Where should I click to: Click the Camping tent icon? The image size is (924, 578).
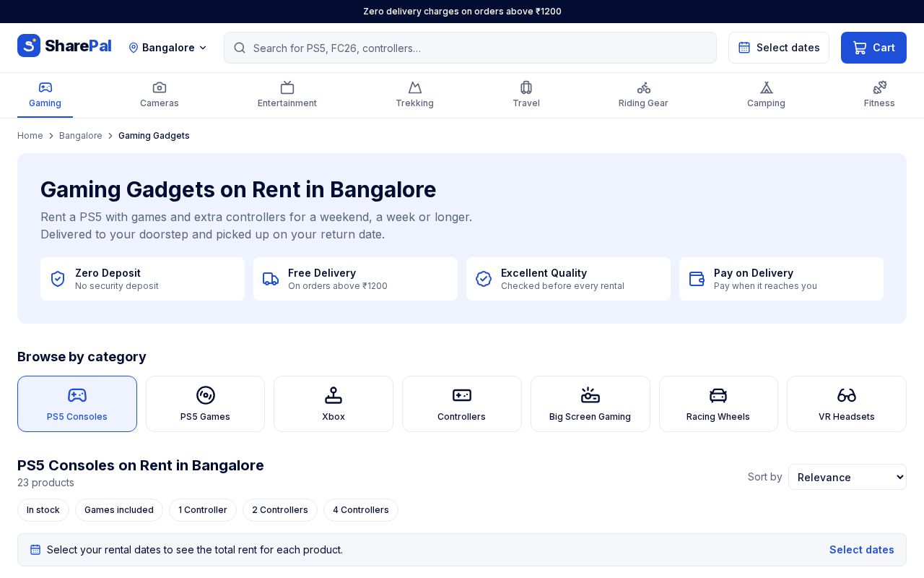pyautogui.click(x=767, y=87)
